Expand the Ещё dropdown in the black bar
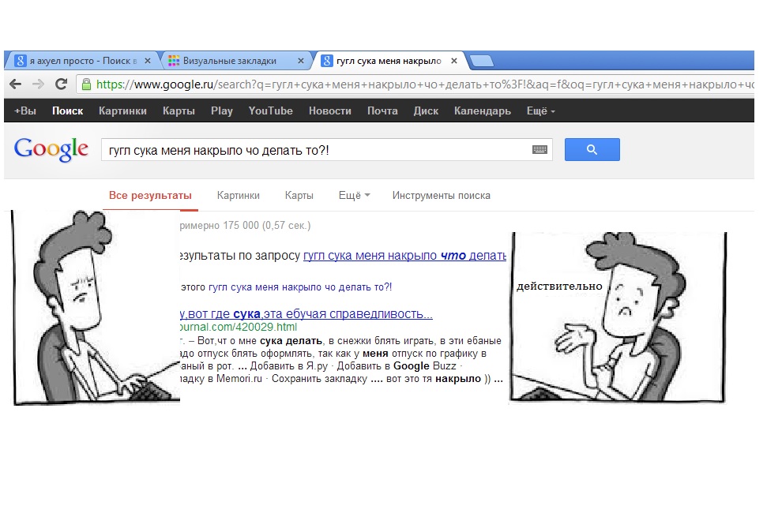Screen dimensions: 782x532 540,111
